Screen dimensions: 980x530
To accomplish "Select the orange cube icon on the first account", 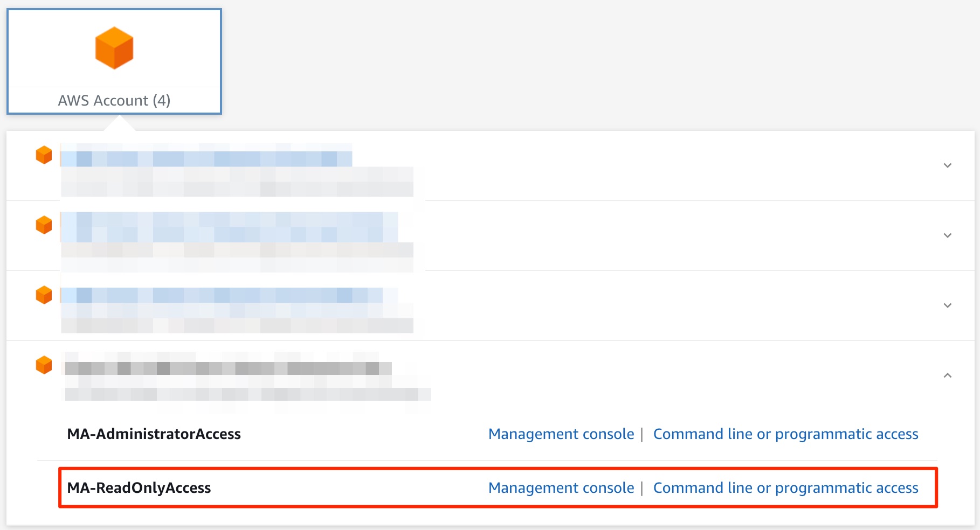I will [44, 155].
